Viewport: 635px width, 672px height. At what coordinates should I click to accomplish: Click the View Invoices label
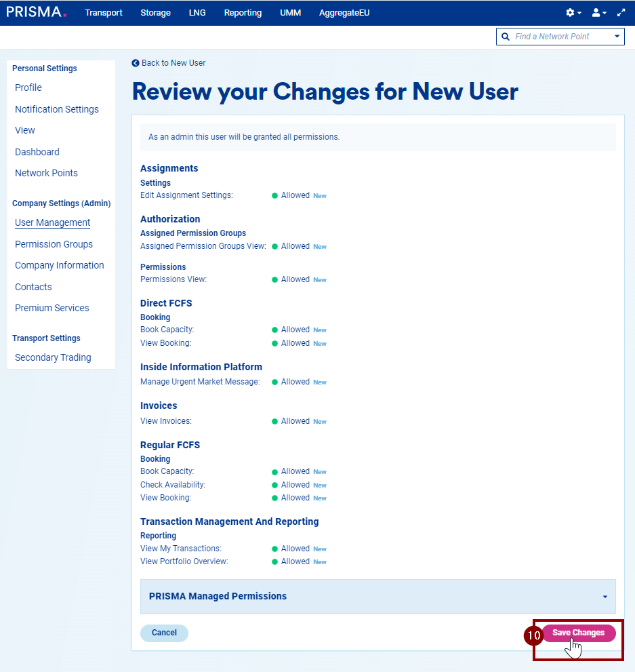[166, 421]
